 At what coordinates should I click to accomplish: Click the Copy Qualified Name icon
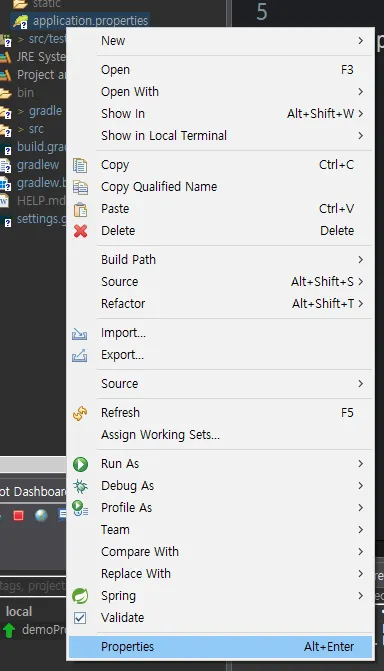tap(80, 187)
